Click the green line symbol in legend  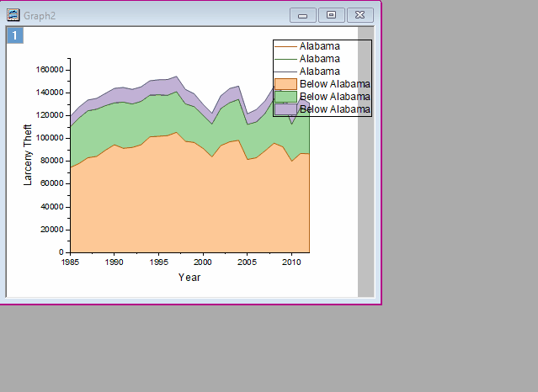(285, 59)
